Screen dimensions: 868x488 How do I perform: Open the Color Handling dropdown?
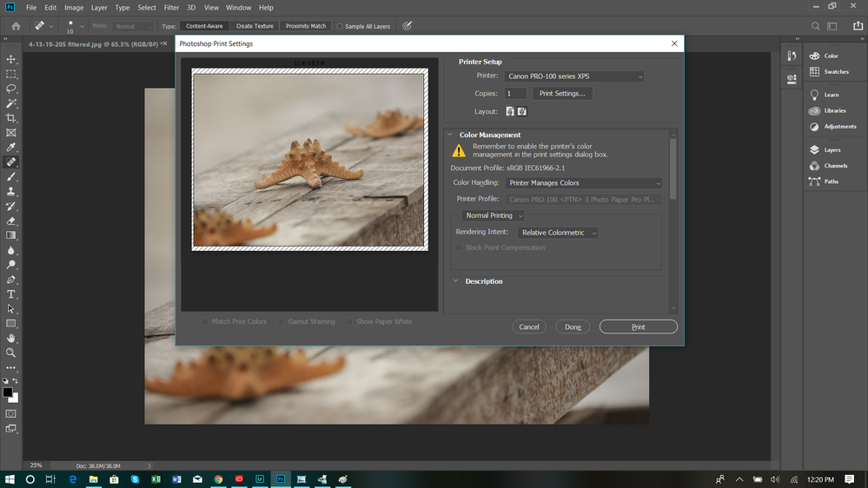click(x=583, y=183)
